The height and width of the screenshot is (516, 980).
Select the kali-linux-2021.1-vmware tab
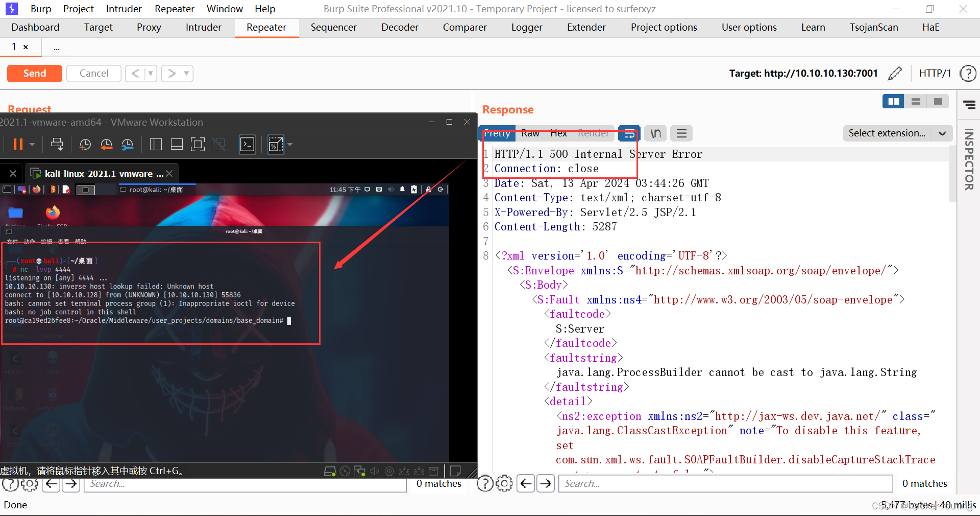click(102, 174)
